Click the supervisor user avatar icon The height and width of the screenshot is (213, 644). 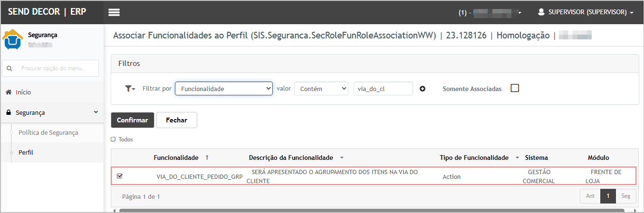click(541, 12)
